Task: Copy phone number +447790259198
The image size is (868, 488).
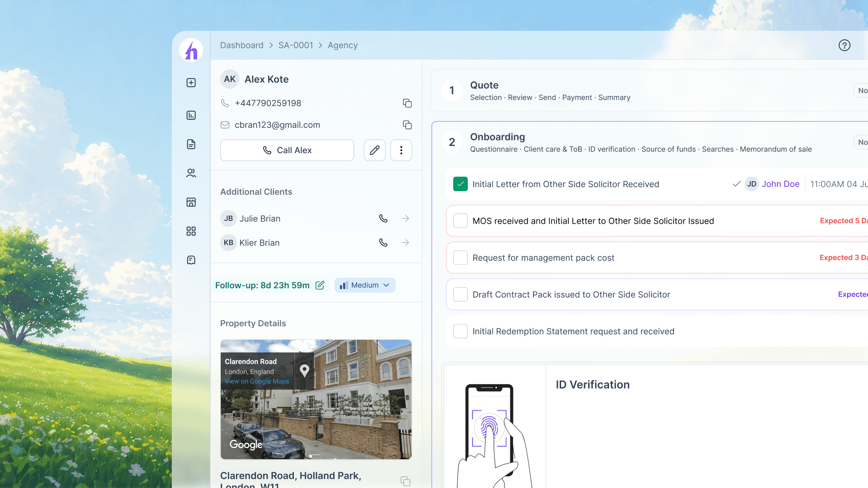Action: [407, 103]
